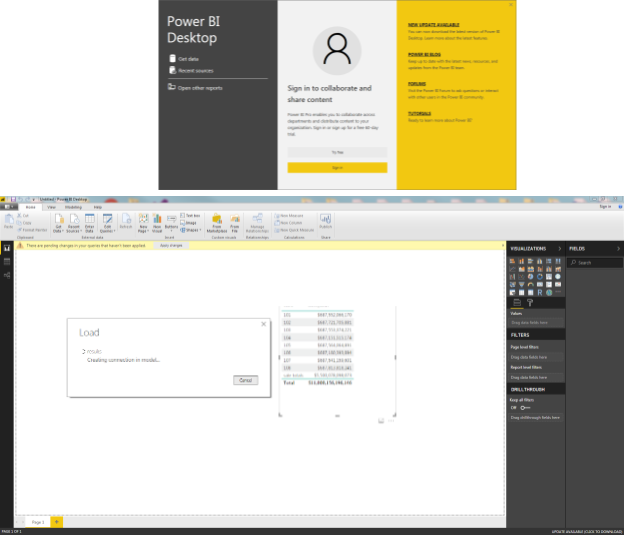Click New Quick Measure in the ribbon

click(x=294, y=230)
